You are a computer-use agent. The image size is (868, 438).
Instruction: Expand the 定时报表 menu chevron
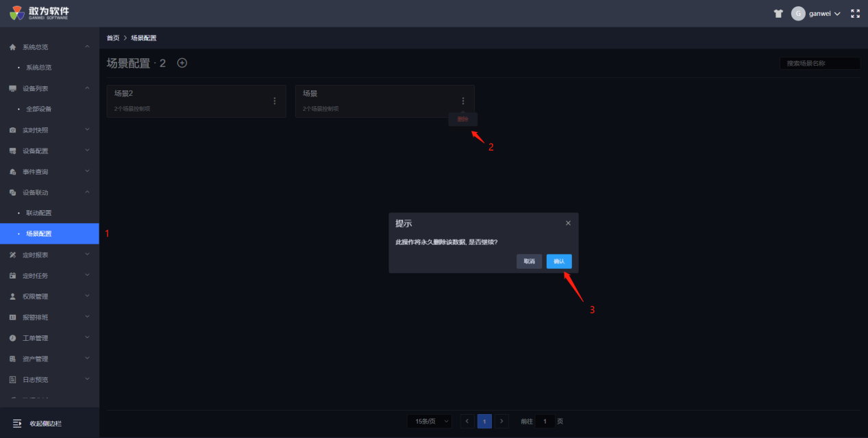click(87, 255)
